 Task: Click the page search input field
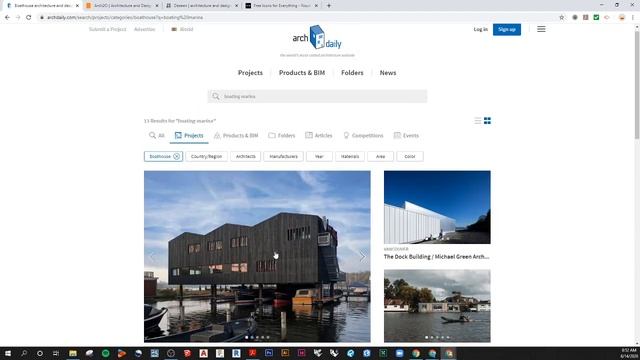[317, 96]
